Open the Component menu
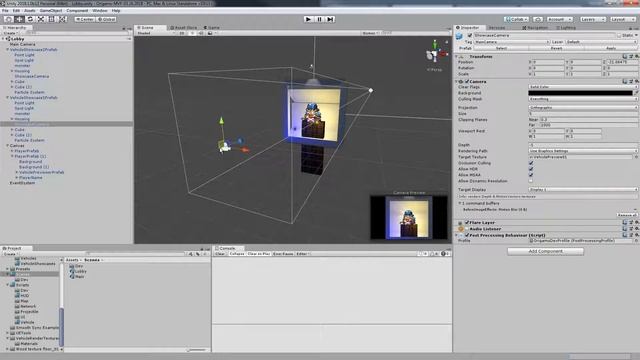Screen dimensions: 640x360 77,11
